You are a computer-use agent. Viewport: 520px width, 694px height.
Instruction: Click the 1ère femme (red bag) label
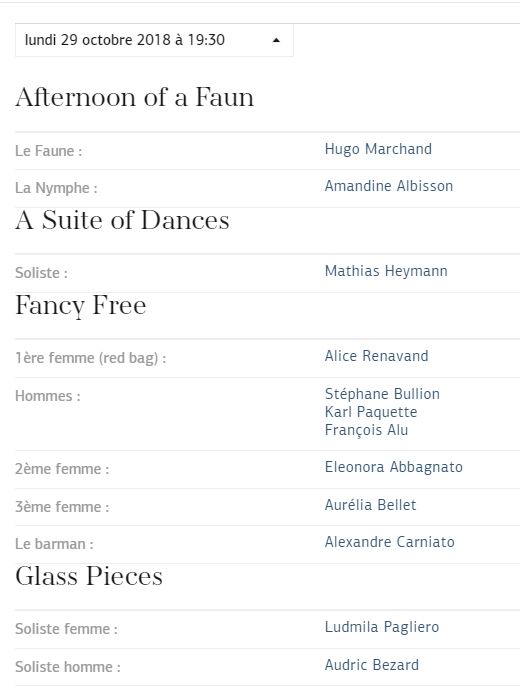click(90, 358)
